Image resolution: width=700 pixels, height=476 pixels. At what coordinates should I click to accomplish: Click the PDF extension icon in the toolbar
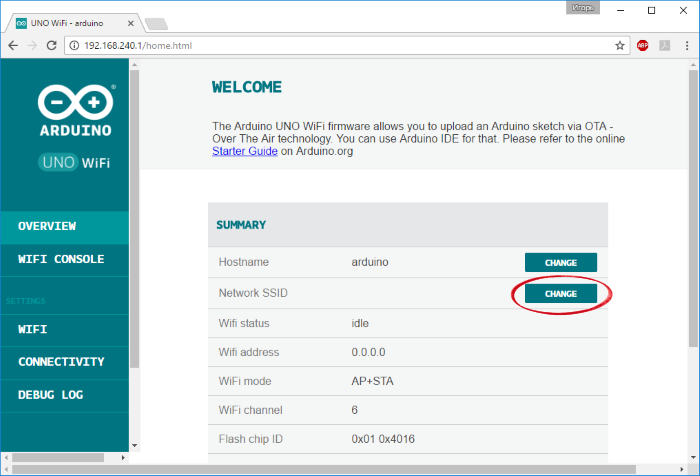pyautogui.click(x=664, y=45)
